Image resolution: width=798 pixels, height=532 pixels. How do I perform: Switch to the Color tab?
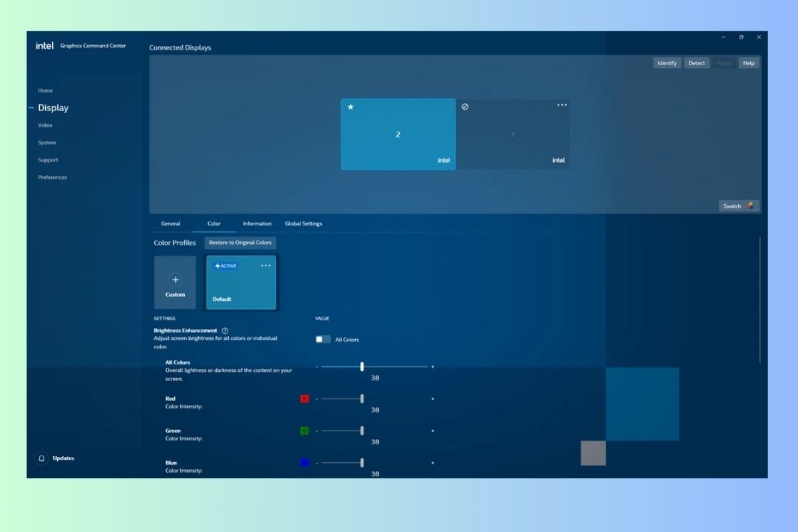click(x=214, y=223)
